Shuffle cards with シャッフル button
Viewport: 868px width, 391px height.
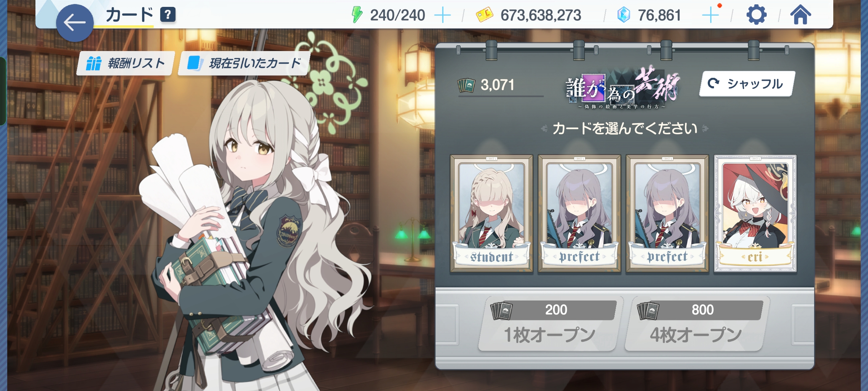coord(747,84)
